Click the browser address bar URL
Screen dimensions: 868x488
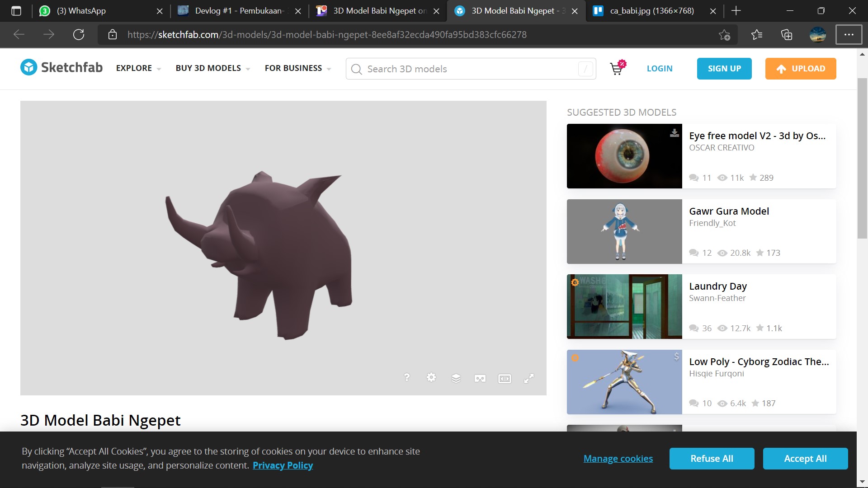point(327,35)
